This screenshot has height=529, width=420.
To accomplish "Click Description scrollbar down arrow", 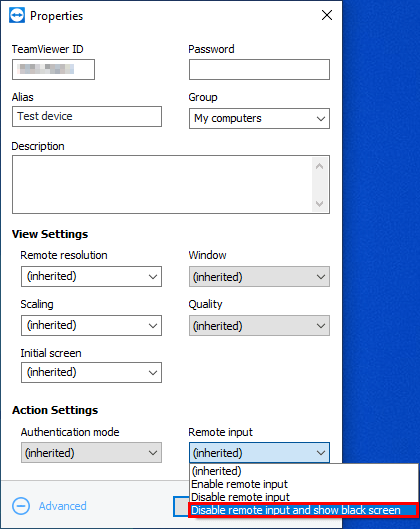I will click(319, 203).
